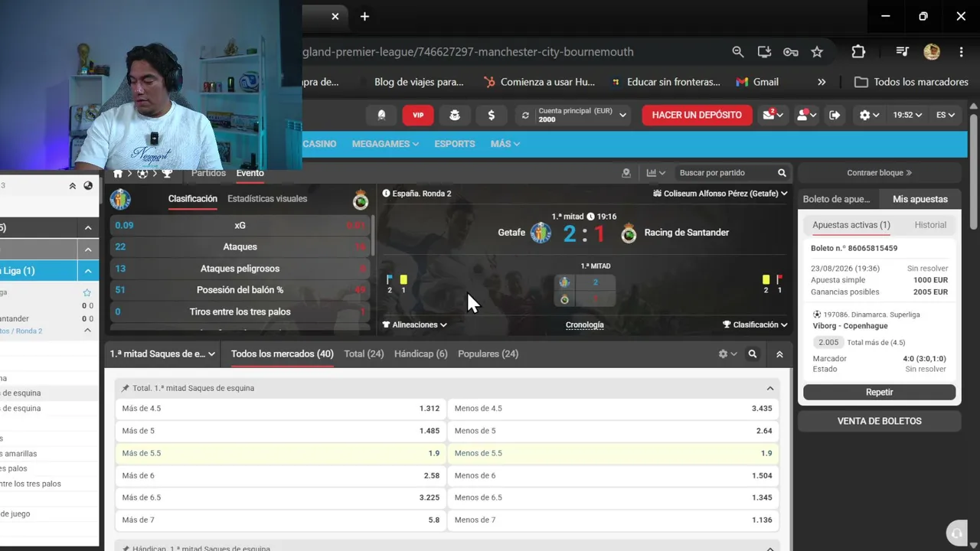This screenshot has height=551, width=980.
Task: Click the Buscar por partido search field
Action: [725, 173]
